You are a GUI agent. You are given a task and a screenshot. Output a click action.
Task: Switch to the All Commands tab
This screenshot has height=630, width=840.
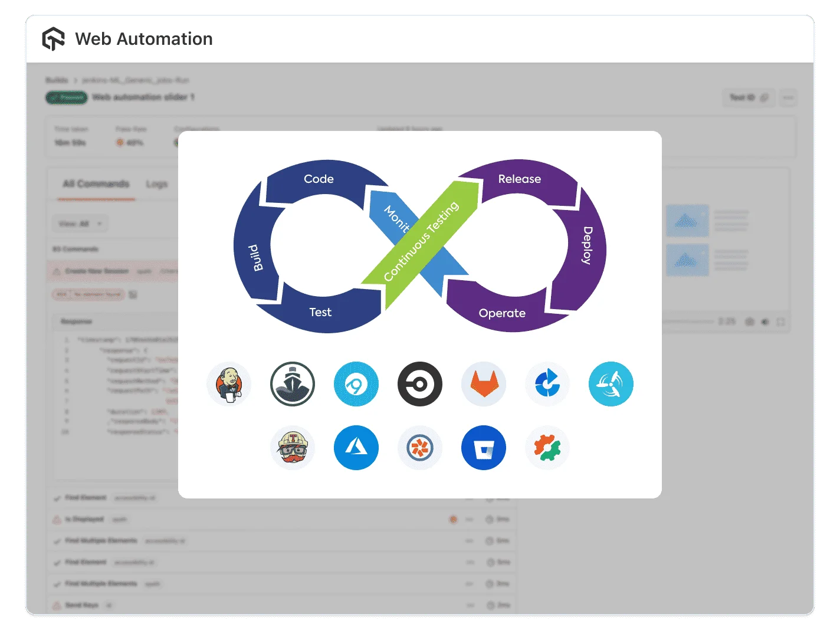tap(96, 184)
